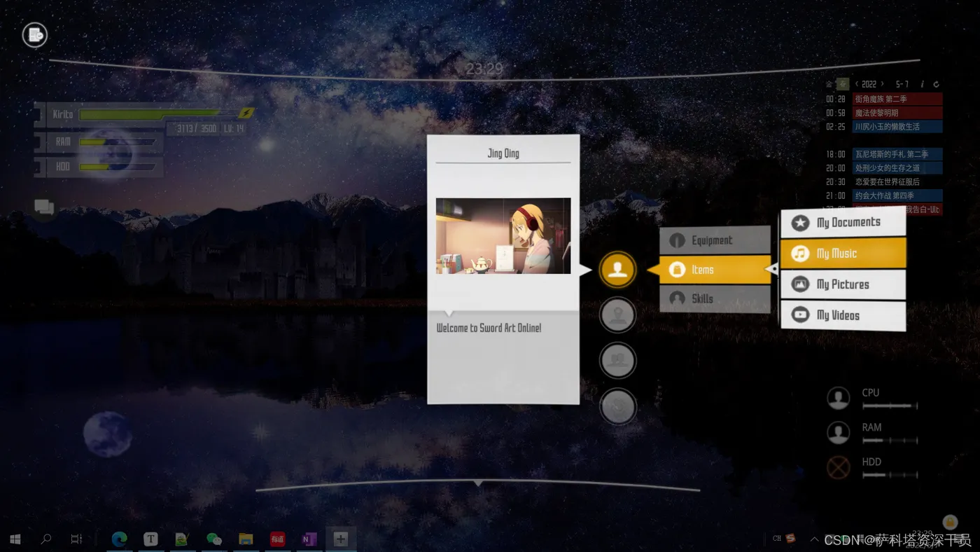Image resolution: width=980 pixels, height=552 pixels.
Task: Click the 3113 / 3500 HP value
Action: 197,129
